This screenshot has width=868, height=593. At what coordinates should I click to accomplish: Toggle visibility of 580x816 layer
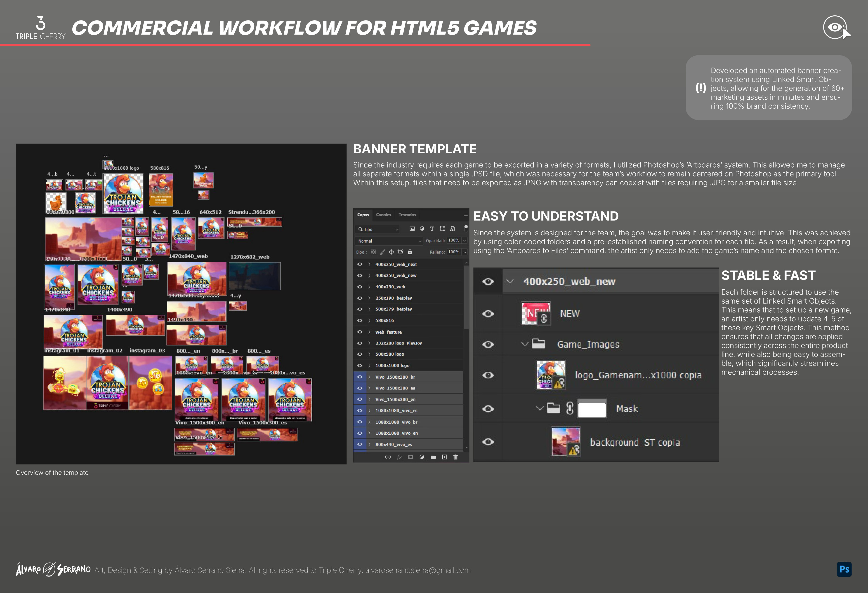point(360,320)
